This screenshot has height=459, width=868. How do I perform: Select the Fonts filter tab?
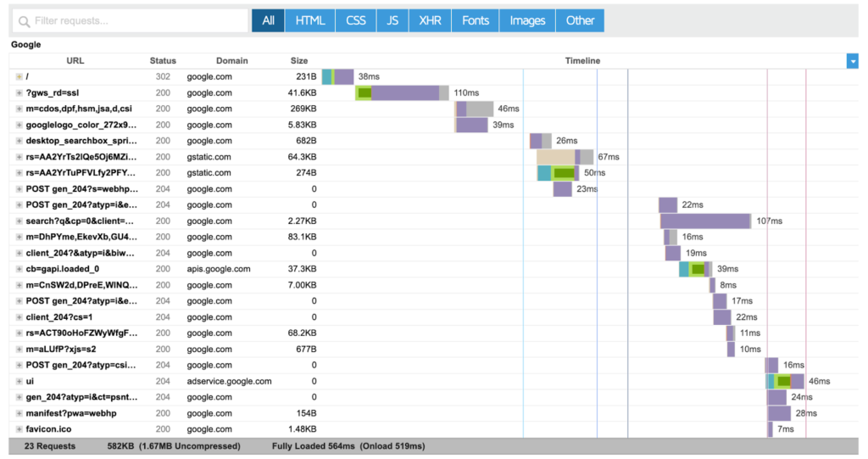point(476,20)
